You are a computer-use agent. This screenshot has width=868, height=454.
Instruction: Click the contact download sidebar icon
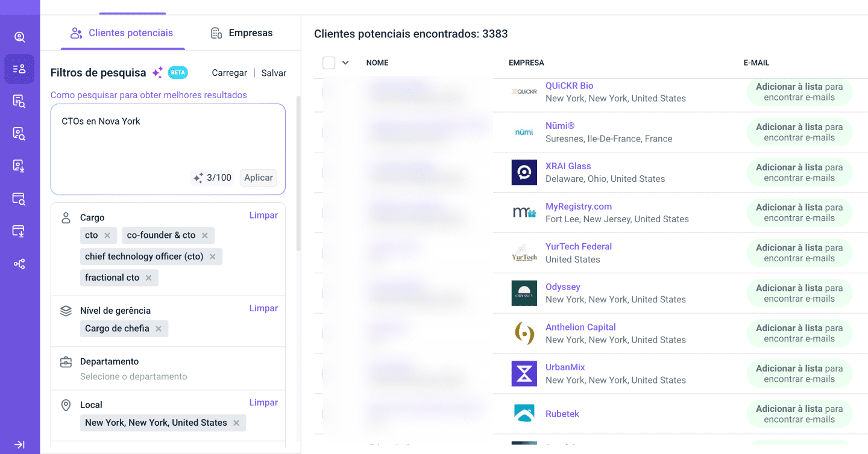pos(19,166)
